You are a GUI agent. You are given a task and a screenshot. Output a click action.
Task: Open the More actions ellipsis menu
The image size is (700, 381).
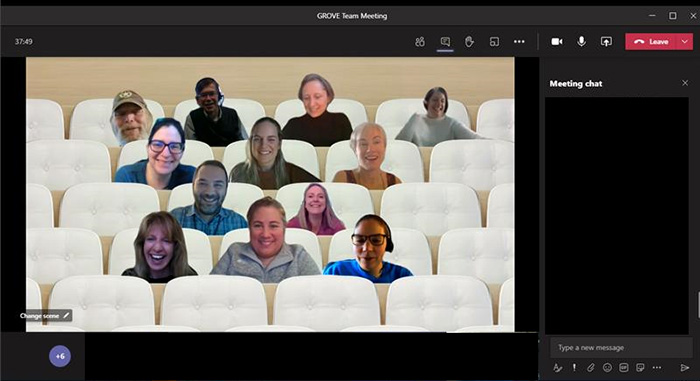519,42
